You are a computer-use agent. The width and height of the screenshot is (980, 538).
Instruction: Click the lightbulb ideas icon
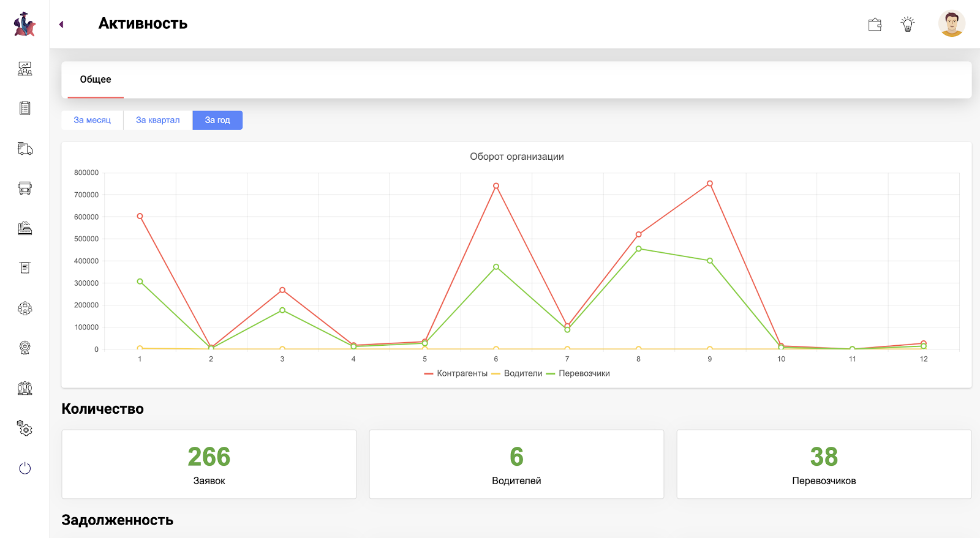point(907,24)
